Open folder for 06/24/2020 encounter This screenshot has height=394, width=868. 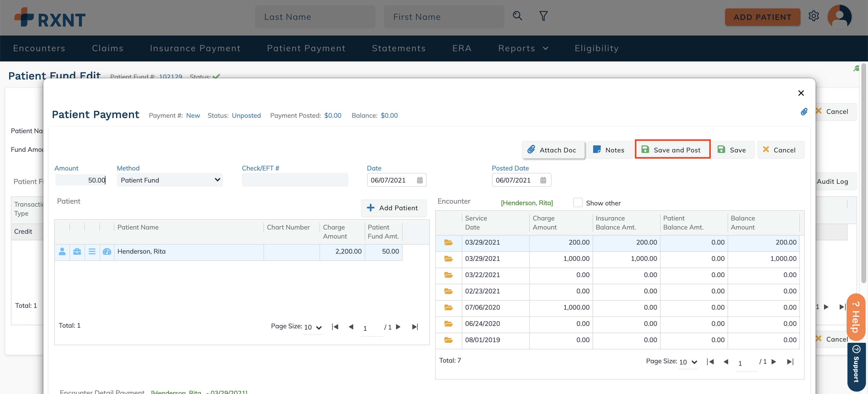tap(448, 324)
